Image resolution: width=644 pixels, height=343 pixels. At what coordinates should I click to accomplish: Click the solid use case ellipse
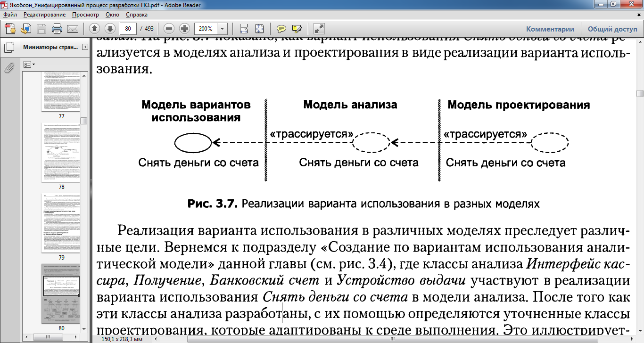point(193,142)
